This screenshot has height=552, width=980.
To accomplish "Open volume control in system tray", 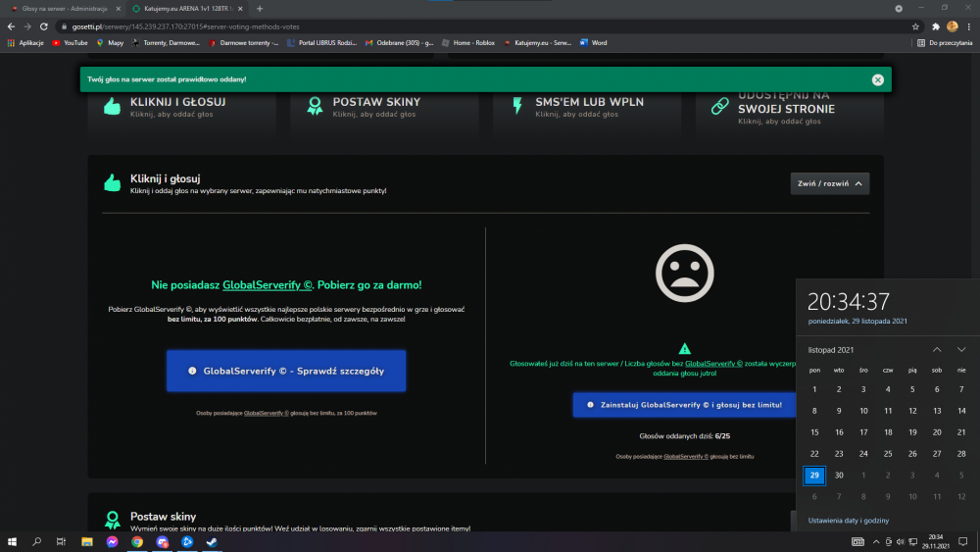I will pyautogui.click(x=900, y=541).
